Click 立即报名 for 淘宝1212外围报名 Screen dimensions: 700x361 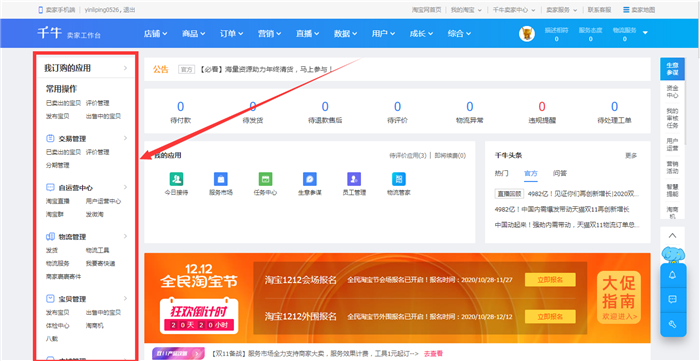coord(550,316)
